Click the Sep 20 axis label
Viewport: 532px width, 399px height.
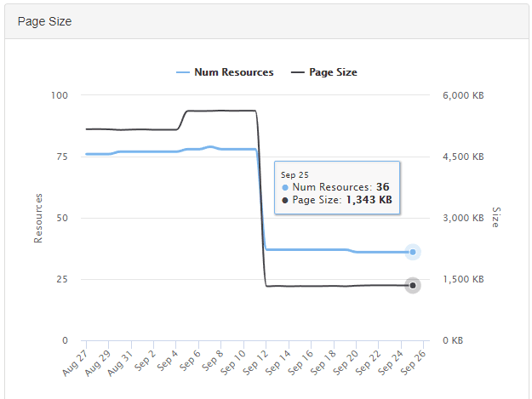pos(346,363)
